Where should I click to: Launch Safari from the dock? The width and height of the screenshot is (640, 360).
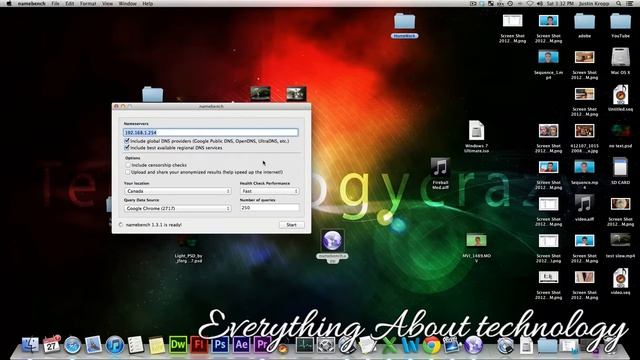pos(73,345)
